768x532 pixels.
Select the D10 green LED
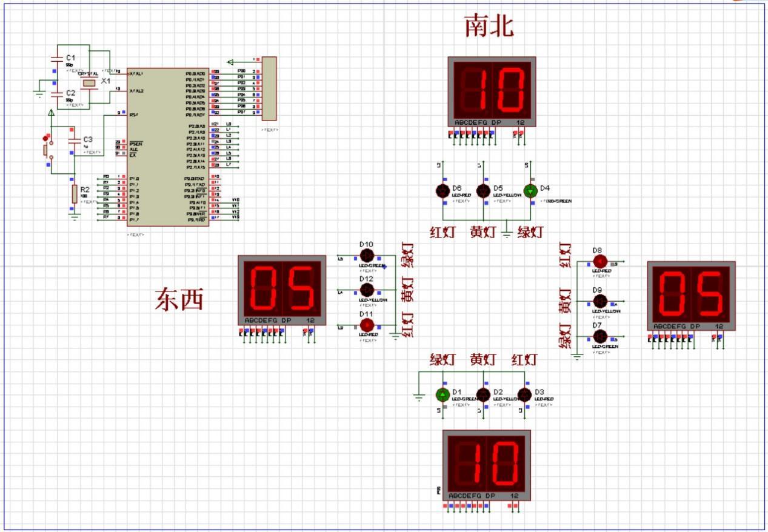point(367,257)
